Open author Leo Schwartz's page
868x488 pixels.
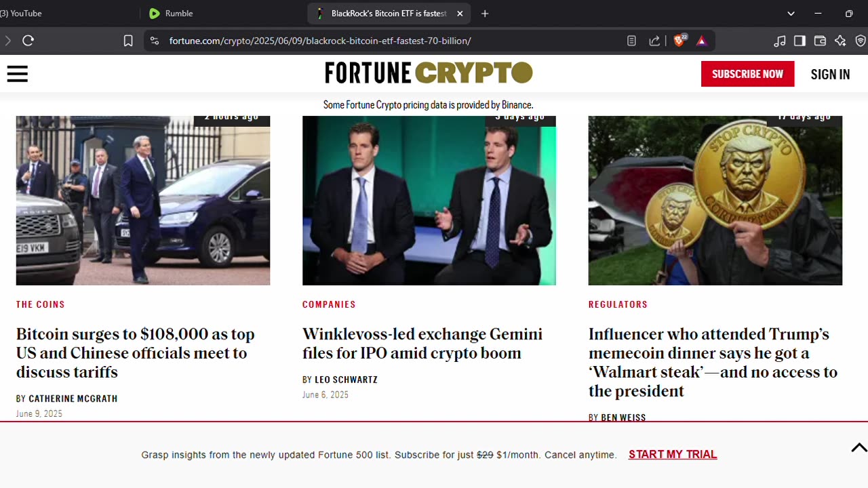click(x=346, y=380)
